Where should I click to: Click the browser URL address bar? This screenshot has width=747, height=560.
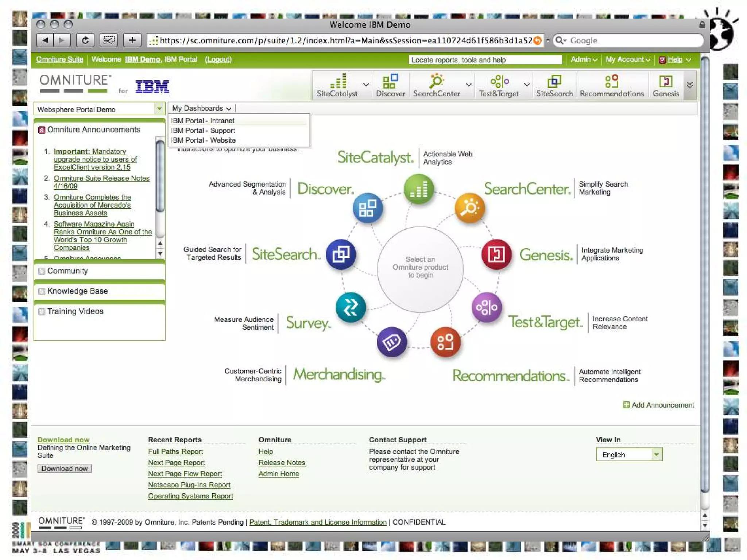click(345, 40)
